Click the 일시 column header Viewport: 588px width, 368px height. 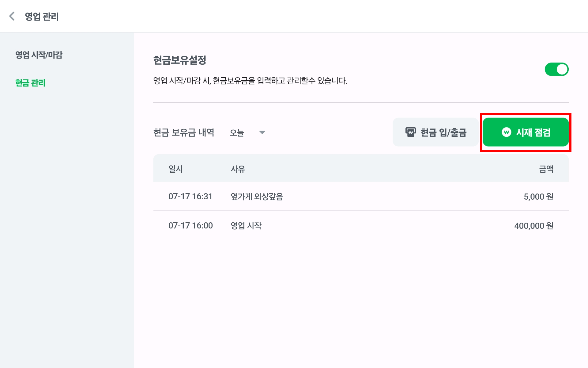tap(175, 169)
